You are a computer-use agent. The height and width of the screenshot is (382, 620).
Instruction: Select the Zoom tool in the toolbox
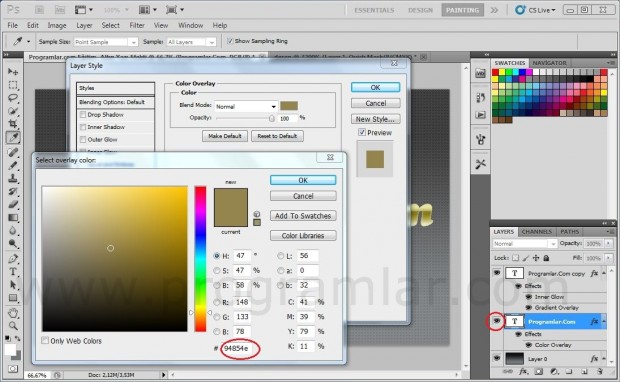click(x=13, y=326)
